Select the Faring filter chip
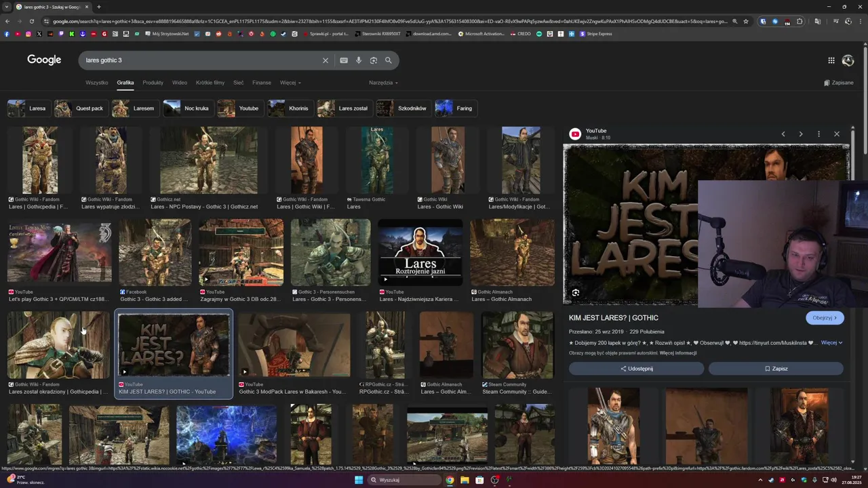The image size is (868, 488). point(456,108)
